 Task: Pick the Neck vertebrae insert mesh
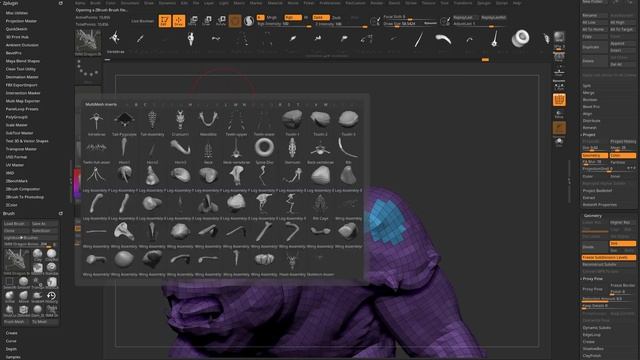[x=236, y=151]
